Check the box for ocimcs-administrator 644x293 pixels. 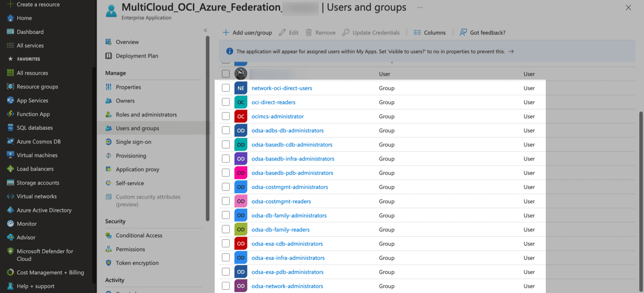(x=226, y=116)
